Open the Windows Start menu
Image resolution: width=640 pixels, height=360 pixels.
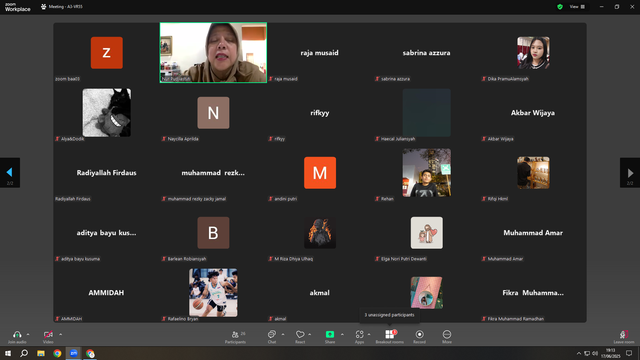point(8,353)
